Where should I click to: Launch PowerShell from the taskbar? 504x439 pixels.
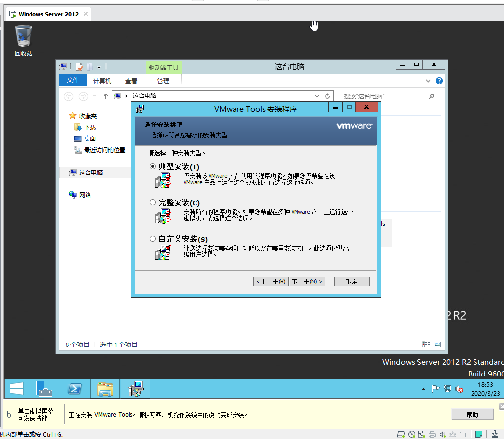pyautogui.click(x=74, y=389)
